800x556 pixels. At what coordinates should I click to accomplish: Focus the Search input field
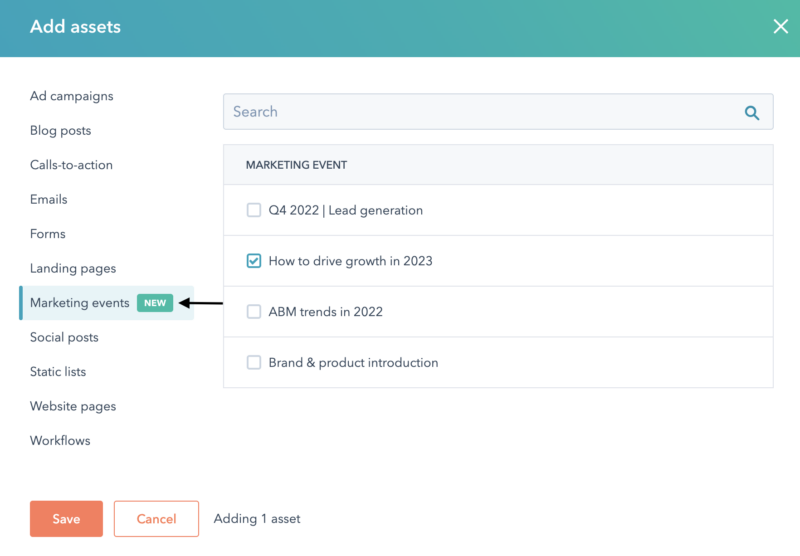point(498,112)
